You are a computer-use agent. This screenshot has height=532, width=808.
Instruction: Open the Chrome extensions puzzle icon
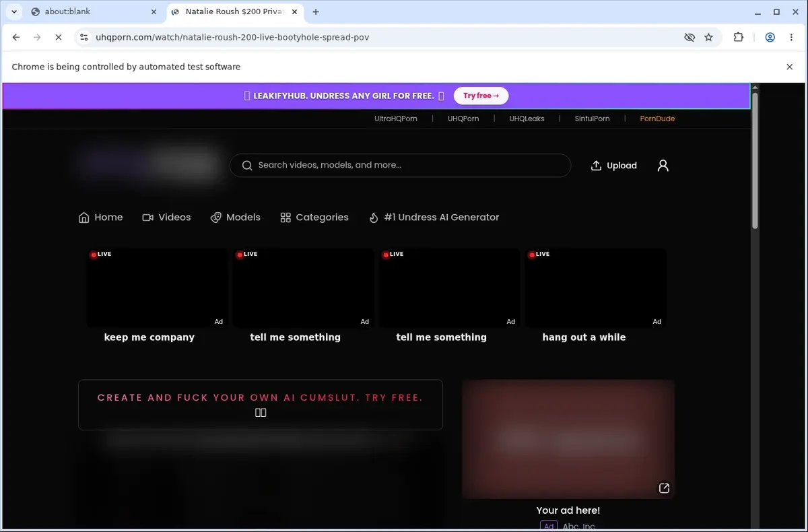click(x=739, y=38)
